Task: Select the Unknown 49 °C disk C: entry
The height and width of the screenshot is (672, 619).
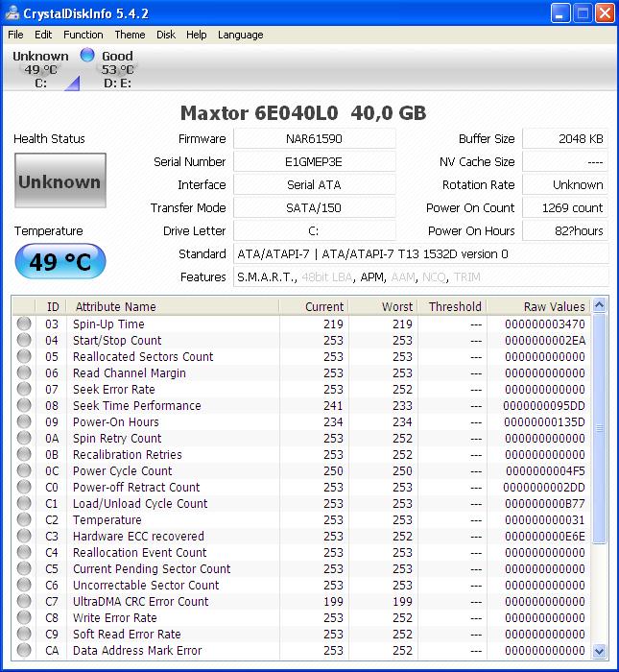Action: coord(40,69)
